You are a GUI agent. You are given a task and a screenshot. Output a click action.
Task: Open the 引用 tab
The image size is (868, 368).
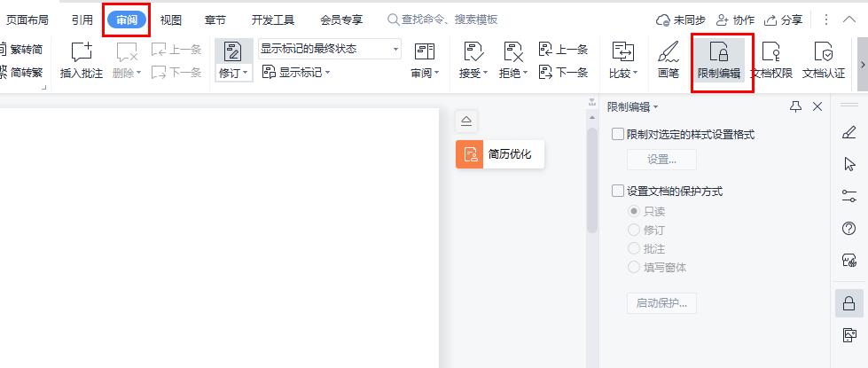pyautogui.click(x=82, y=20)
